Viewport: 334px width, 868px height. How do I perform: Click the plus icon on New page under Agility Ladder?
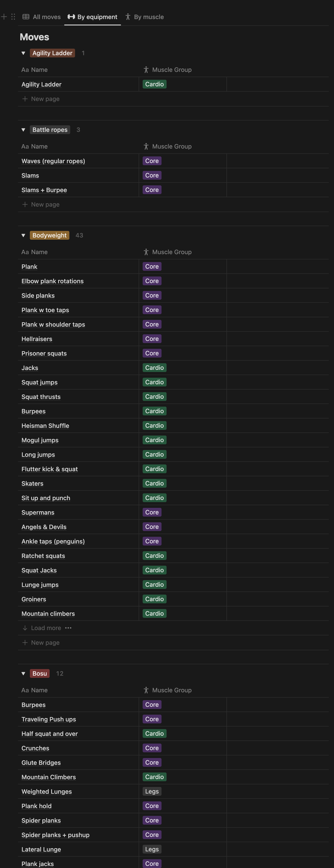25,99
